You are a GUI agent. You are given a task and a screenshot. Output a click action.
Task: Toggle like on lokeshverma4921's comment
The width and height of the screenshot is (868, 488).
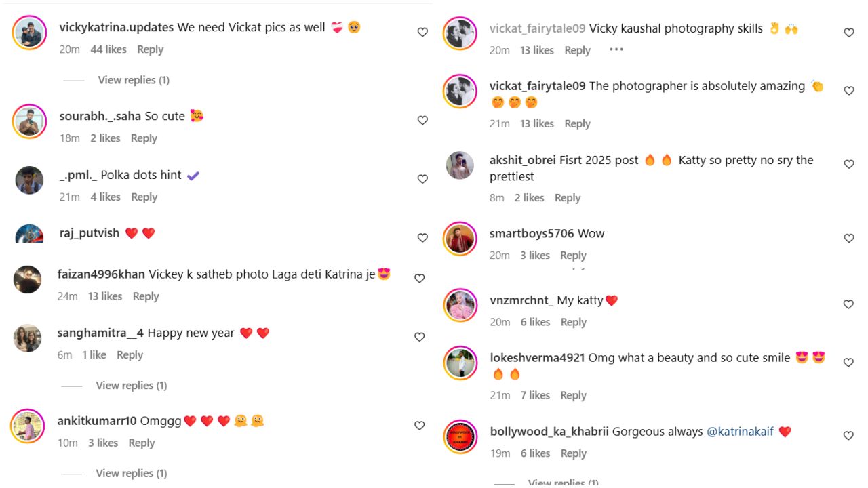coord(849,363)
